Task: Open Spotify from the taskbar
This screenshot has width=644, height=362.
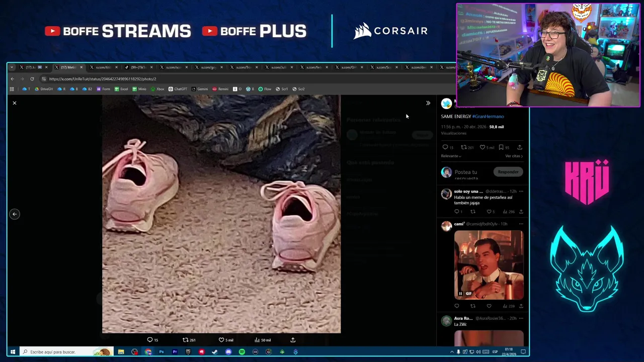Action: (x=242, y=352)
